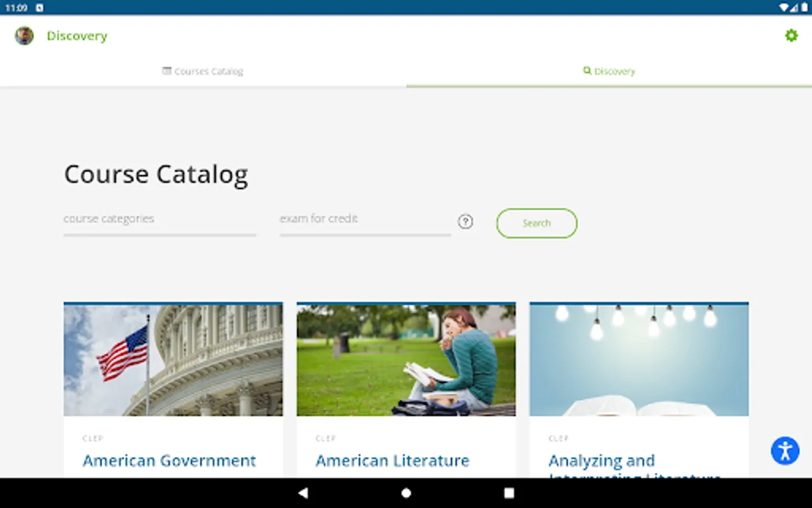Switch to the Courses Catalog tab
This screenshot has height=508, width=812.
(x=203, y=71)
